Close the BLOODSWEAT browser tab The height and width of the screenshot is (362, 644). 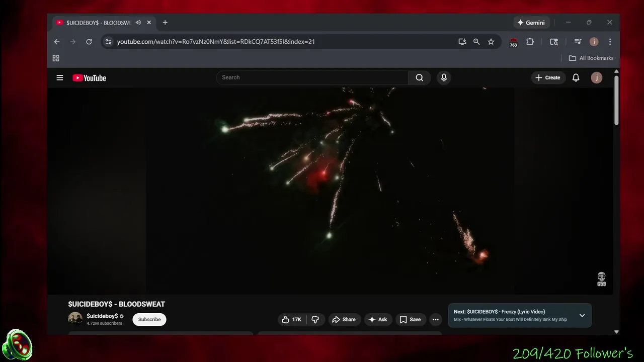point(149,23)
